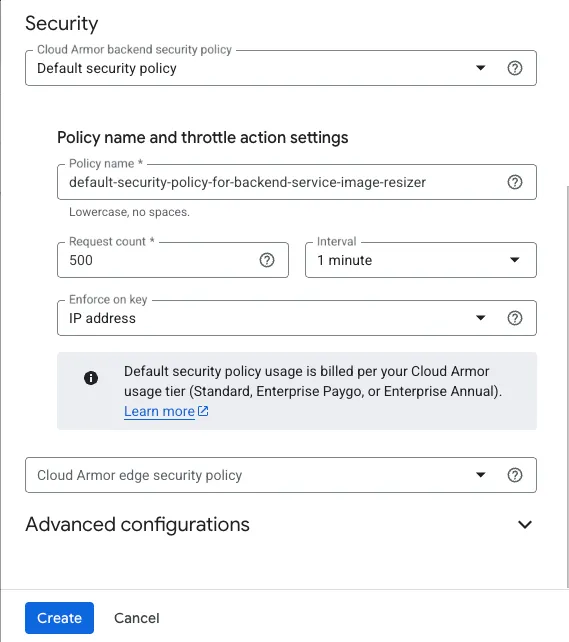Open Enforce on key dropdown
This screenshot has height=642, width=569.
click(x=297, y=318)
